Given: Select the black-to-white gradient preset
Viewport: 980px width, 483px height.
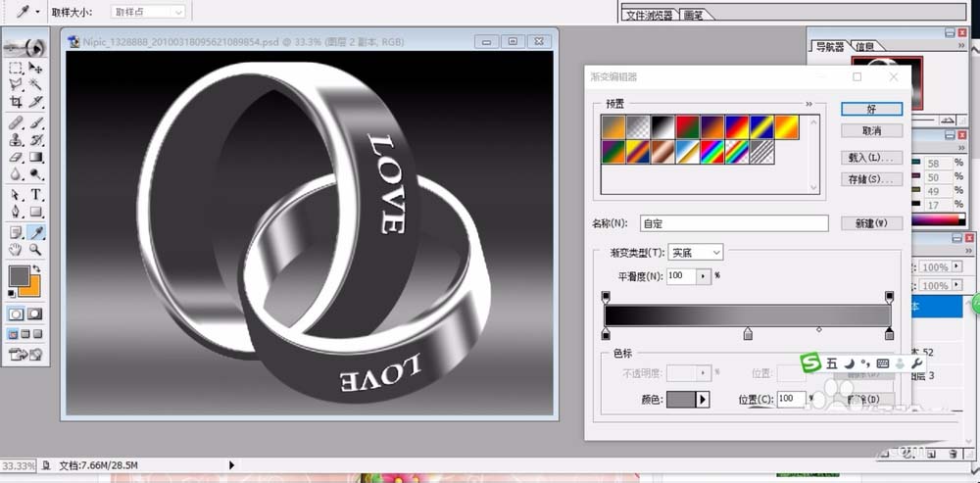Looking at the screenshot, I should pyautogui.click(x=663, y=126).
